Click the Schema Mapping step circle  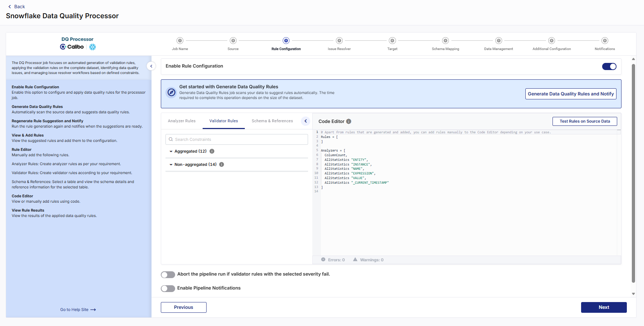click(445, 41)
